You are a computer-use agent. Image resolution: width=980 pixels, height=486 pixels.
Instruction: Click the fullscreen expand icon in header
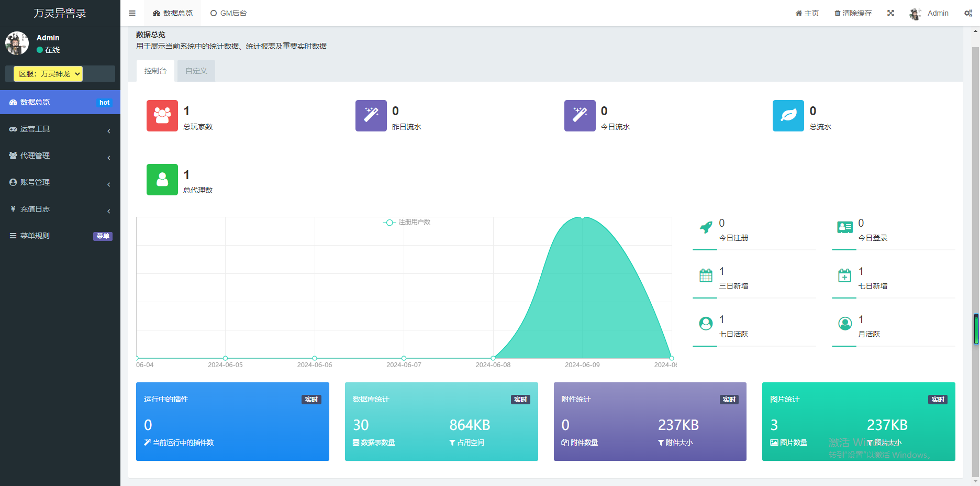point(890,13)
